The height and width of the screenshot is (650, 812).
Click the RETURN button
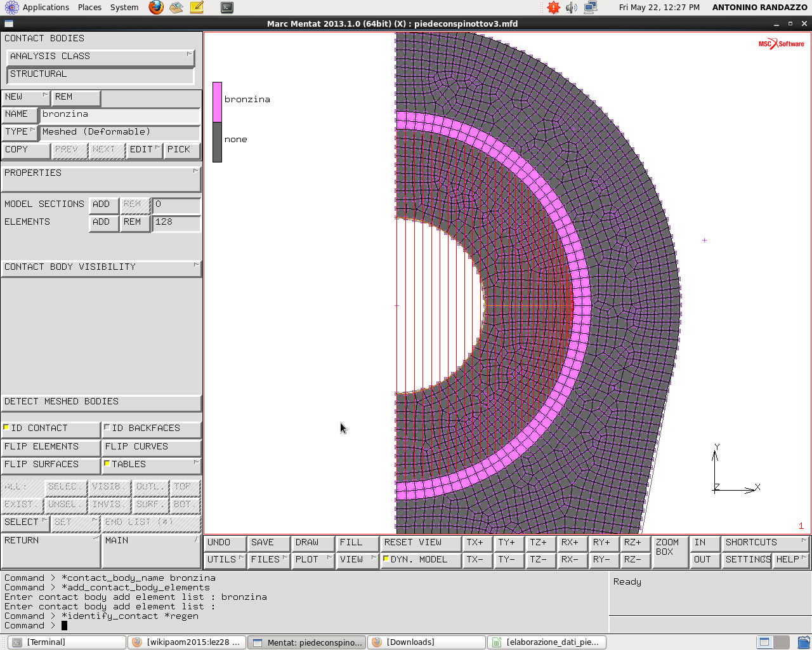[51, 550]
